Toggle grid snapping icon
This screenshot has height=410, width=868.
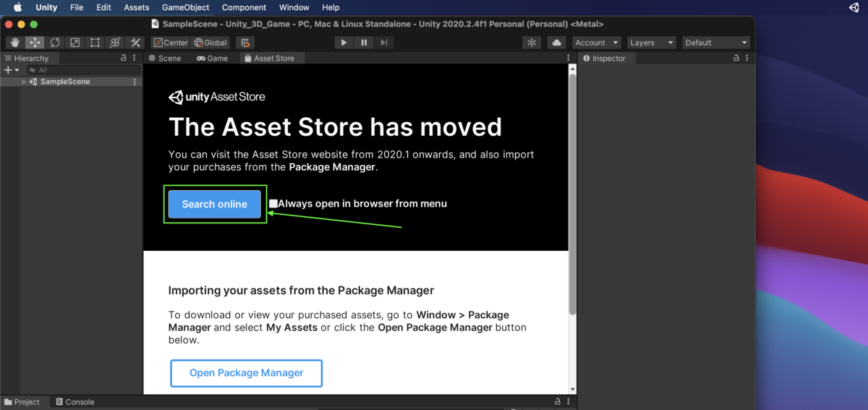[x=245, y=43]
